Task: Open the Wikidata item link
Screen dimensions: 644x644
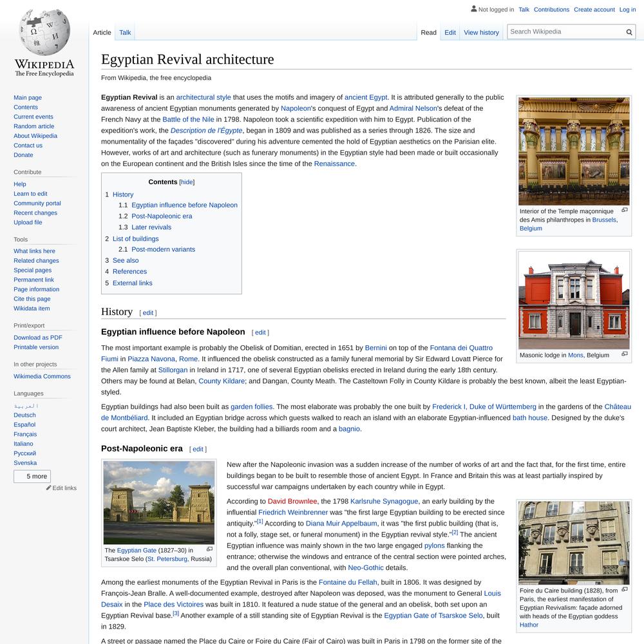Action: pos(32,308)
